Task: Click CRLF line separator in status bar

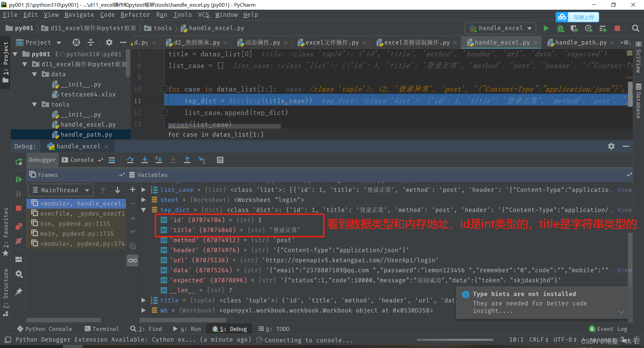Action: (x=539, y=340)
